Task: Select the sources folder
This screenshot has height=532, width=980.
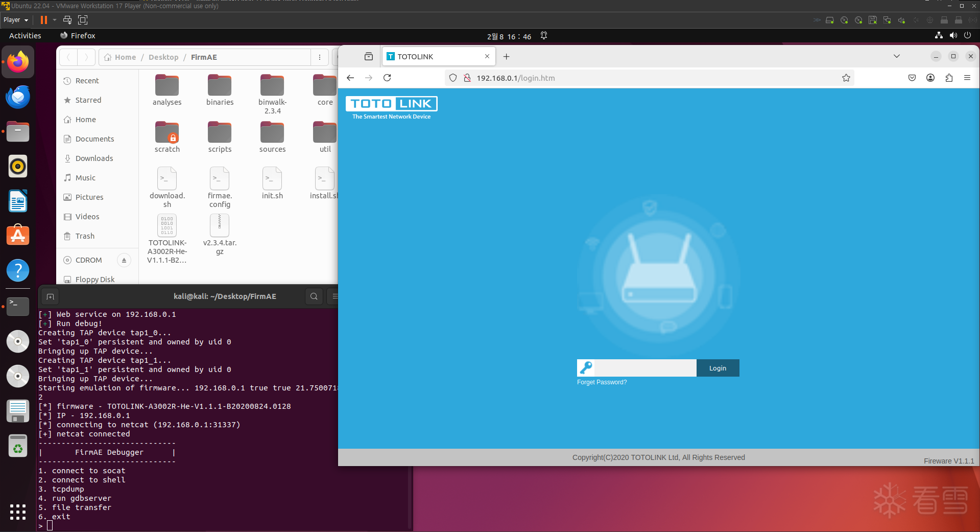Action: click(272, 137)
